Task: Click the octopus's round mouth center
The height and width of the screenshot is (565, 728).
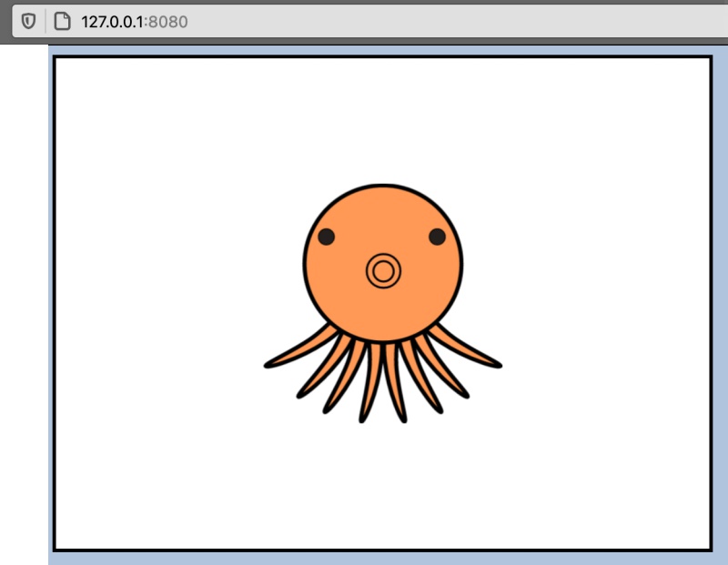Action: [x=383, y=270]
